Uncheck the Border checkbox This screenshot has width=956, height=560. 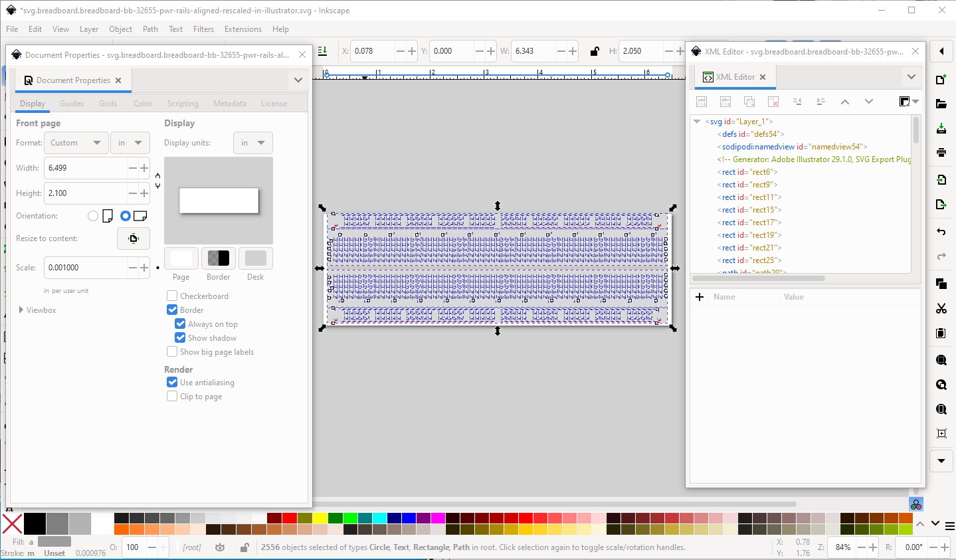172,310
